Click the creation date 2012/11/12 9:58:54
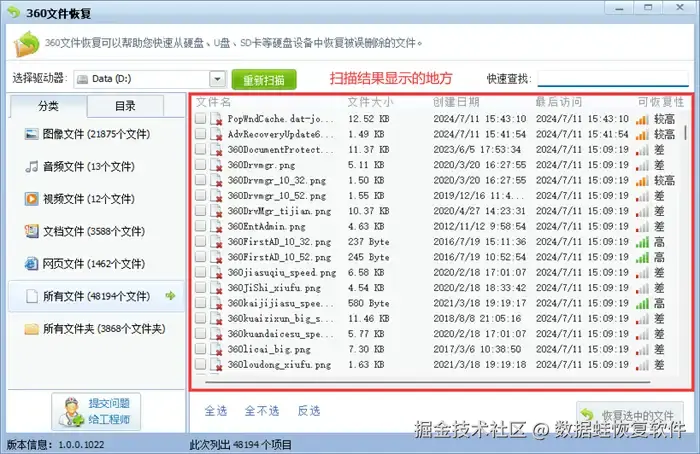 [479, 226]
